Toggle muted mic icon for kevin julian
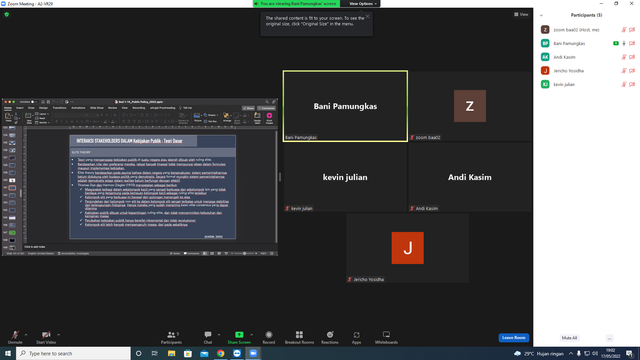640x360 pixels. [x=624, y=84]
